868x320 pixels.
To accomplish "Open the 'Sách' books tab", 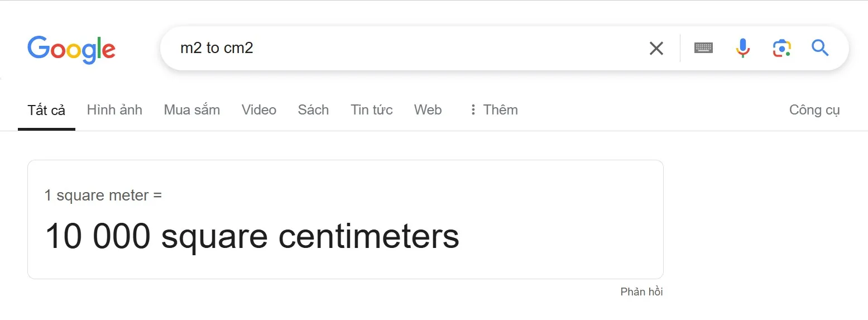I will (313, 110).
